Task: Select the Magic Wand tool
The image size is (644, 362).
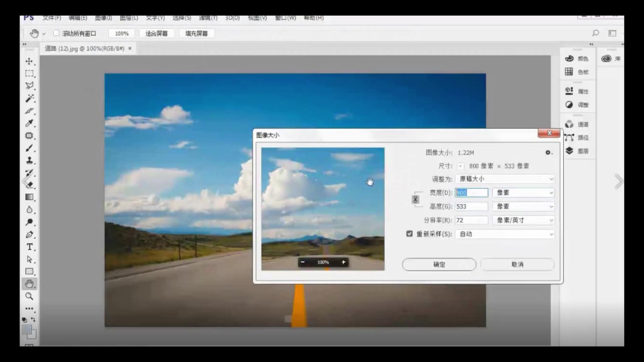Action: pos(30,98)
